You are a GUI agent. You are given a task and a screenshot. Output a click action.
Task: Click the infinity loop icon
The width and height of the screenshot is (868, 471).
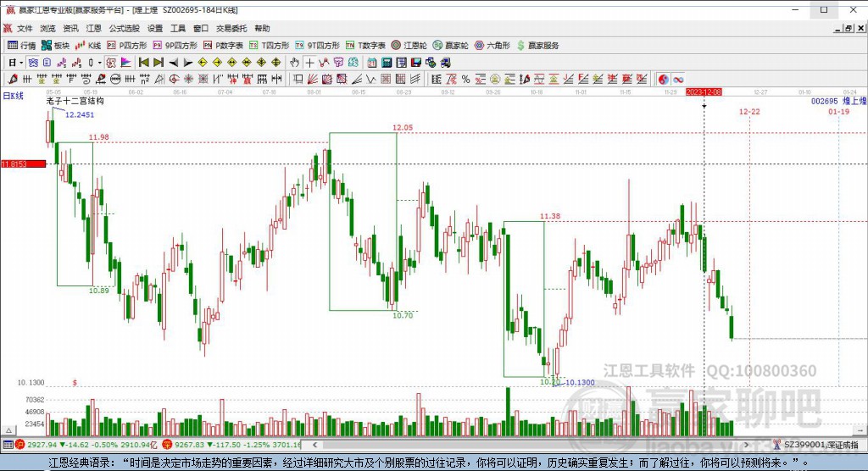pyautogui.click(x=679, y=79)
